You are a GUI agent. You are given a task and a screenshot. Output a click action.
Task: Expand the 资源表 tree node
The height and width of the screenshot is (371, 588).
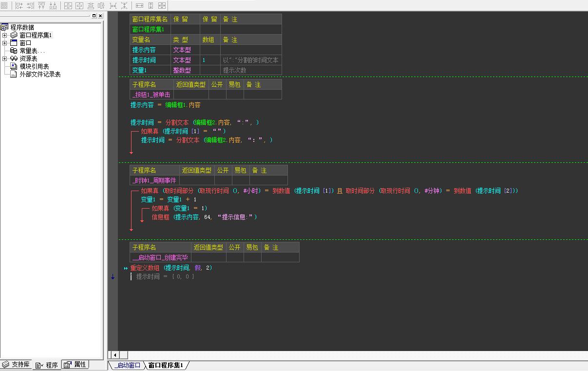tap(5, 59)
